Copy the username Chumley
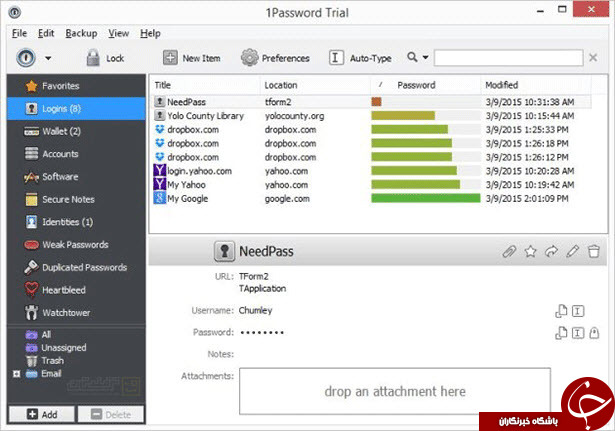Screen dimensions: 615x431 (x=561, y=311)
